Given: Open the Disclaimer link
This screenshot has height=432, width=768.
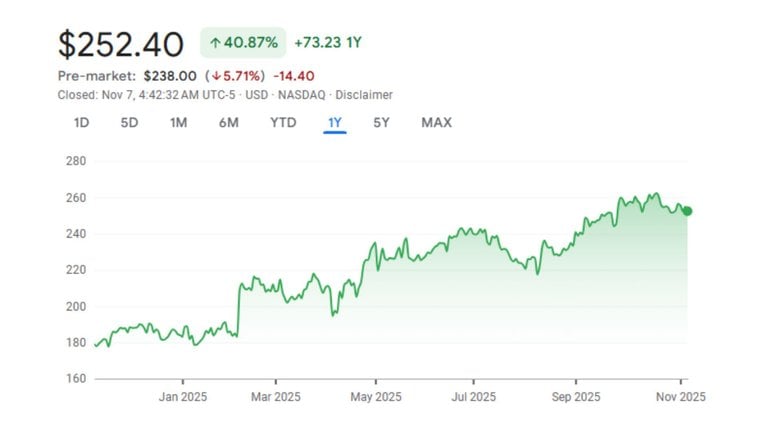Looking at the screenshot, I should tap(364, 95).
